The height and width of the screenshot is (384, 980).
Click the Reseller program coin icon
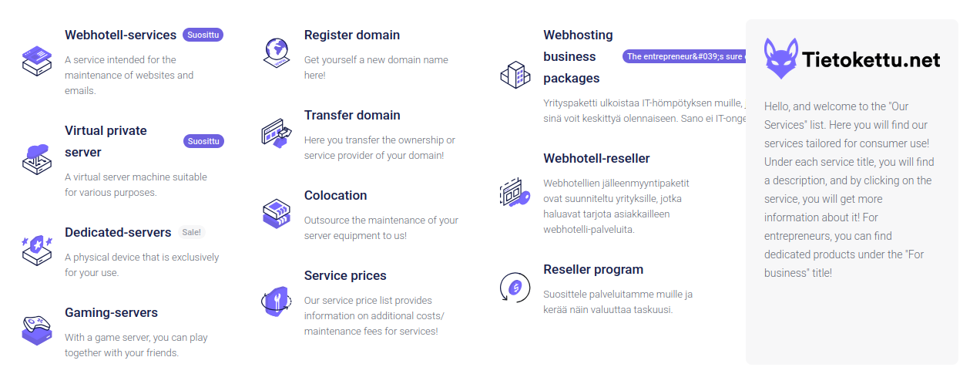point(515,287)
